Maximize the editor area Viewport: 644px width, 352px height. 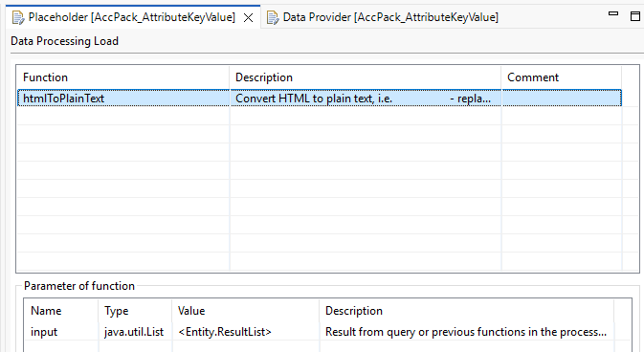point(635,16)
